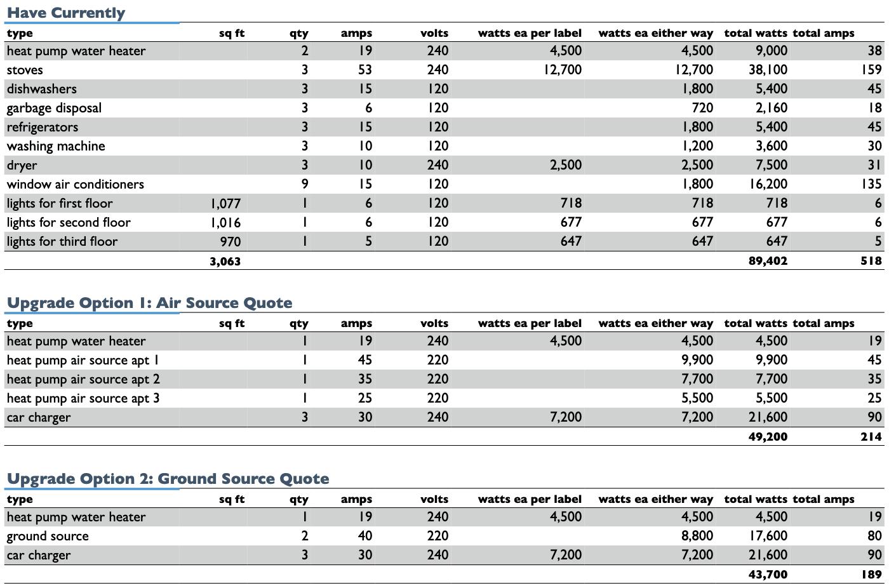Screen dimensions: 889x588
Task: Select 'watts ea per label' header in first table
Action: click(x=530, y=33)
